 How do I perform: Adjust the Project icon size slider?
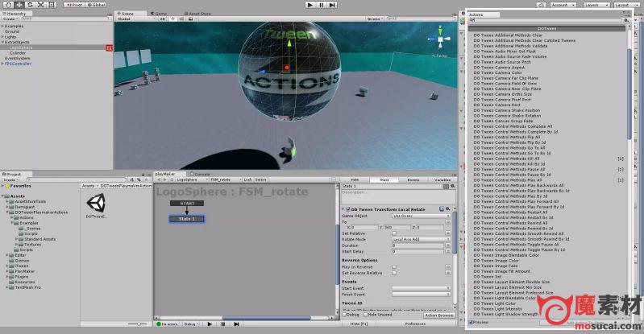[x=139, y=324]
